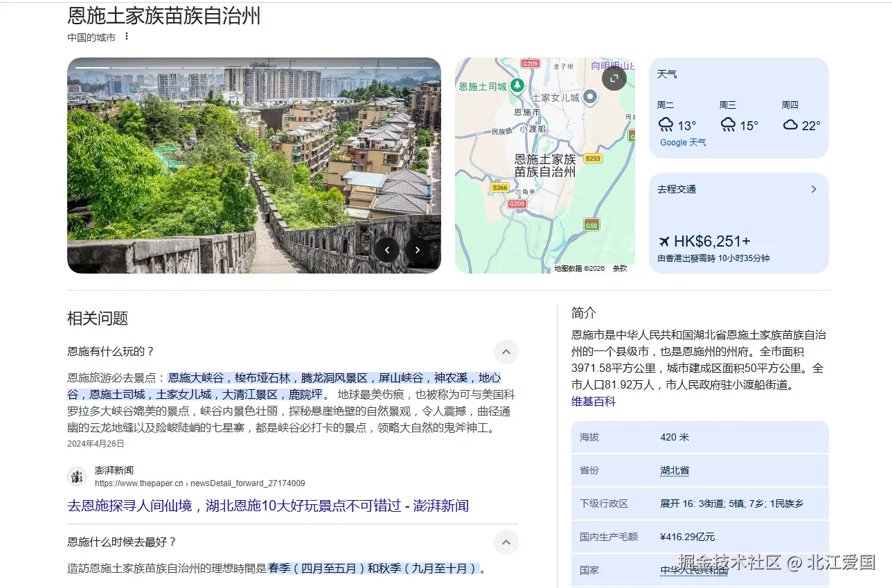Click the S366 road badge on map
The image size is (892, 588).
click(x=499, y=188)
